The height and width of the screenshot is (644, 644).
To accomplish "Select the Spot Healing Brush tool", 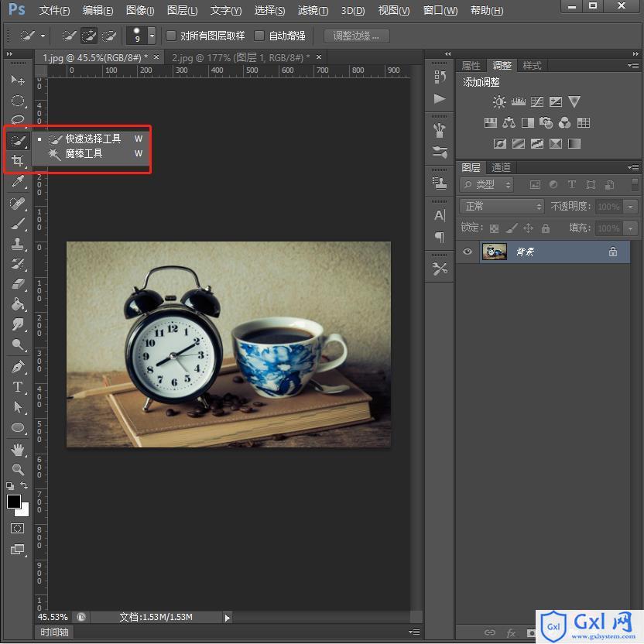I will 18,204.
